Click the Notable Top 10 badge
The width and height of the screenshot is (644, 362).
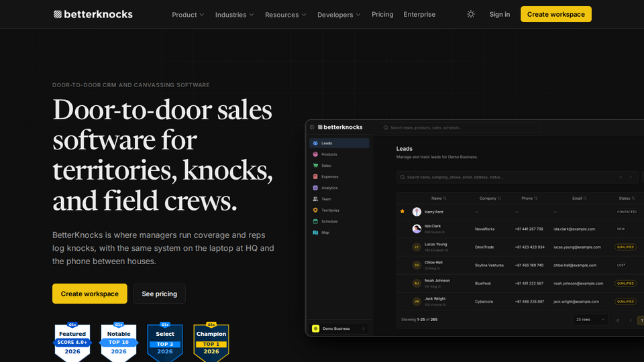tap(119, 342)
